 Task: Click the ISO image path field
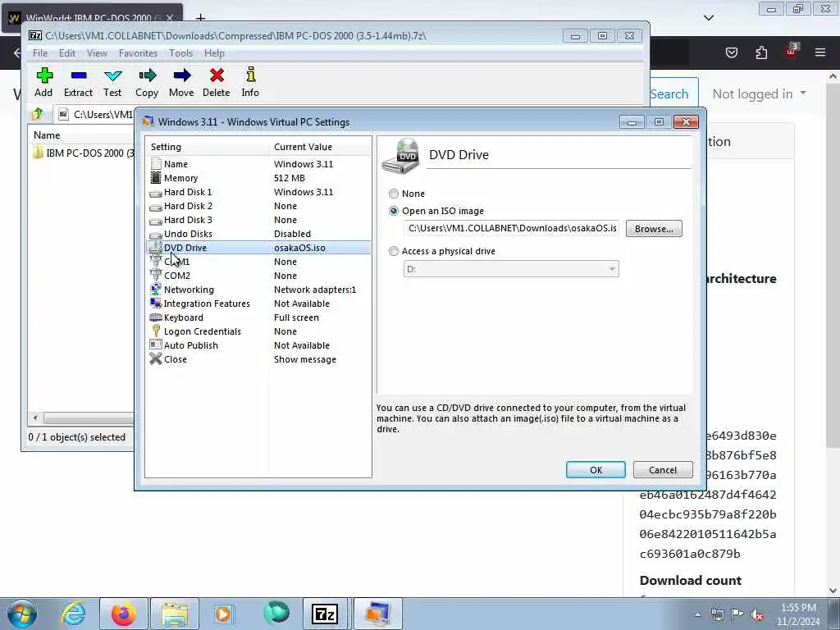[511, 228]
